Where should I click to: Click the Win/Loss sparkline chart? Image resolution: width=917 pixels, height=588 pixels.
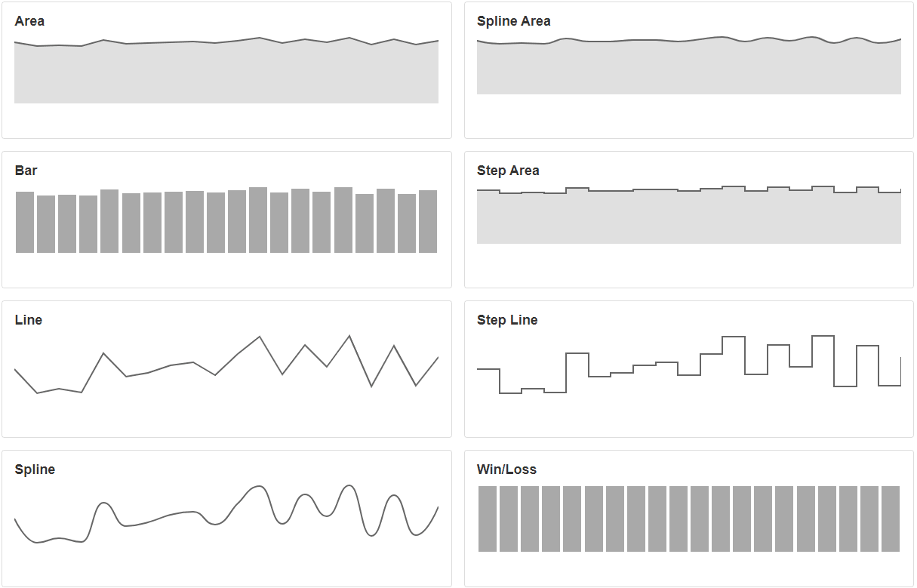pyautogui.click(x=689, y=519)
